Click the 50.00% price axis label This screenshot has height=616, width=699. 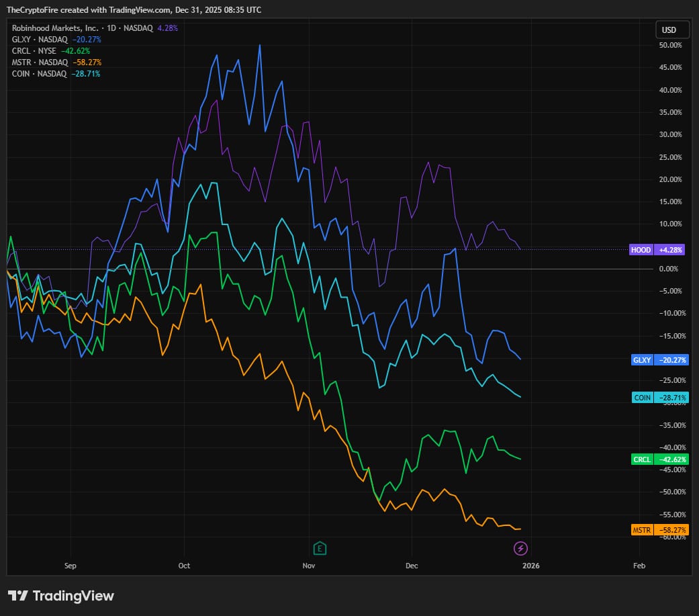[x=671, y=45]
